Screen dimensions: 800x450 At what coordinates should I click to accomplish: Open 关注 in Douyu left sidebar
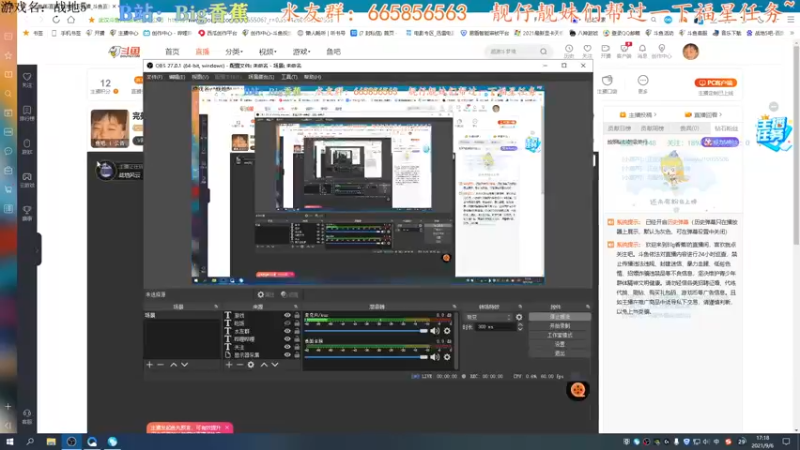(27, 80)
